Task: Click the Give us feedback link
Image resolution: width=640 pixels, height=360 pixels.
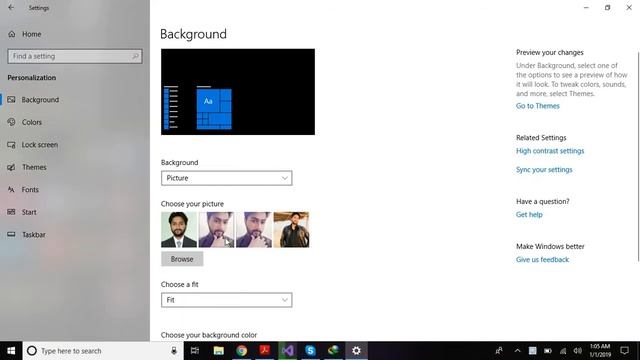Action: pos(542,260)
